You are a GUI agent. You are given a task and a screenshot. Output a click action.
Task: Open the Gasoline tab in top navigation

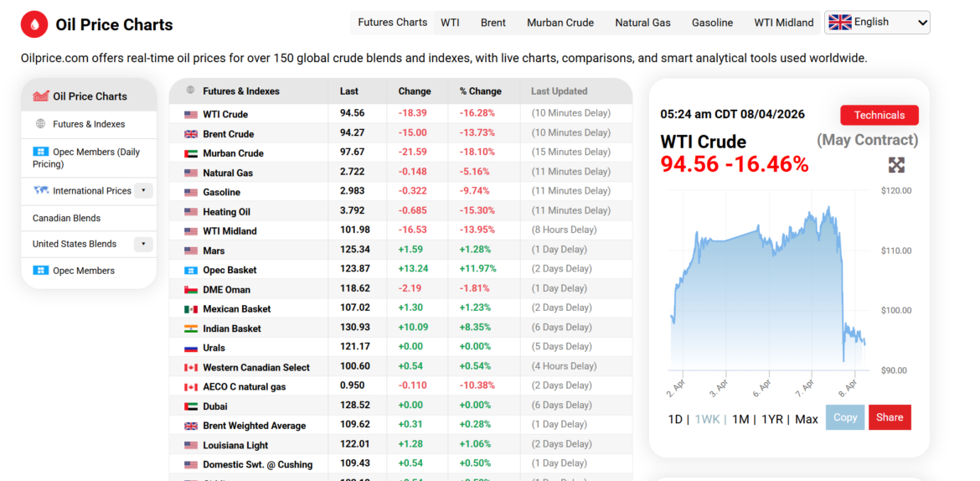tap(712, 23)
